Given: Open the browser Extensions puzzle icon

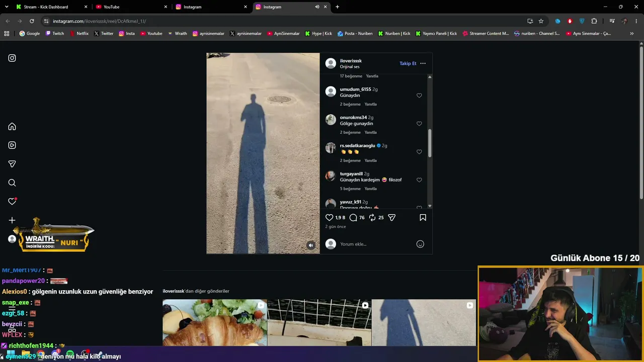Looking at the screenshot, I should [594, 21].
